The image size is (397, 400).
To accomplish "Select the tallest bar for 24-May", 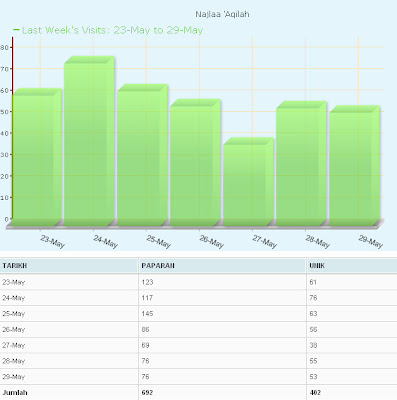I will (x=89, y=141).
